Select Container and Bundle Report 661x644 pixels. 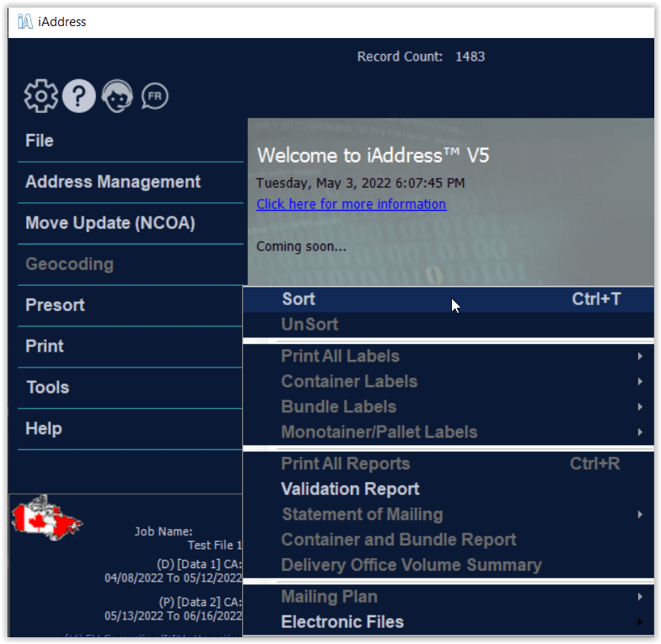coord(449,539)
